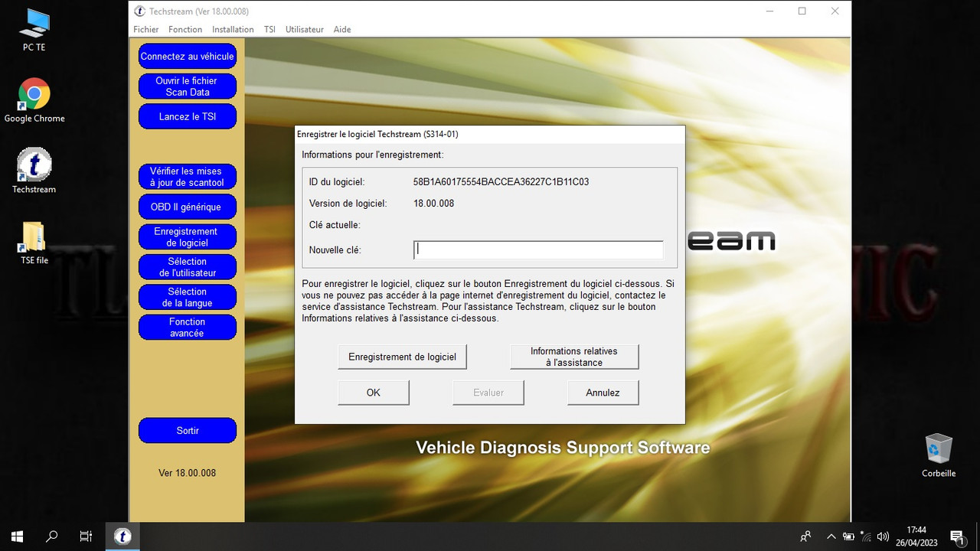
Task: Click the ID du logiciel label
Action: (337, 182)
